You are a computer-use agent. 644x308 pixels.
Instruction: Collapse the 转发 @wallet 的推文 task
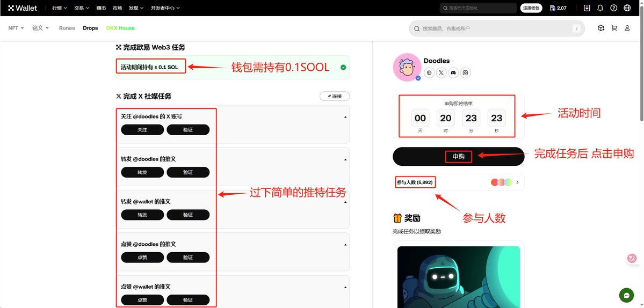coord(345,202)
